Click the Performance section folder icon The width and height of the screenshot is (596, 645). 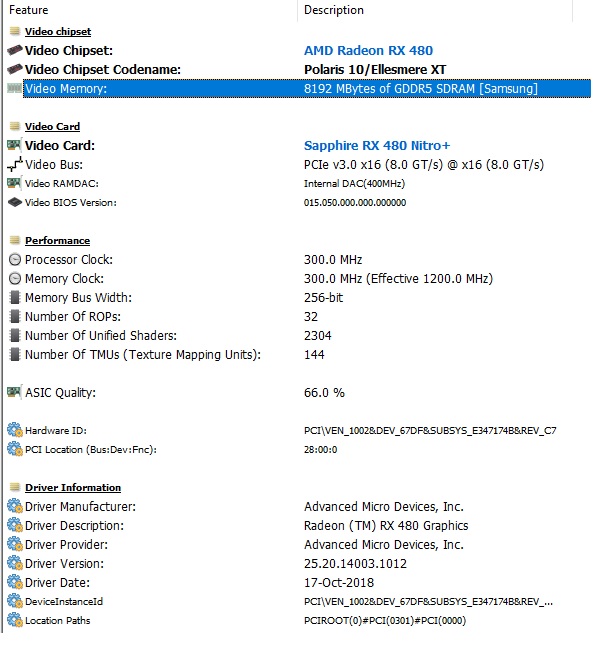[15, 240]
